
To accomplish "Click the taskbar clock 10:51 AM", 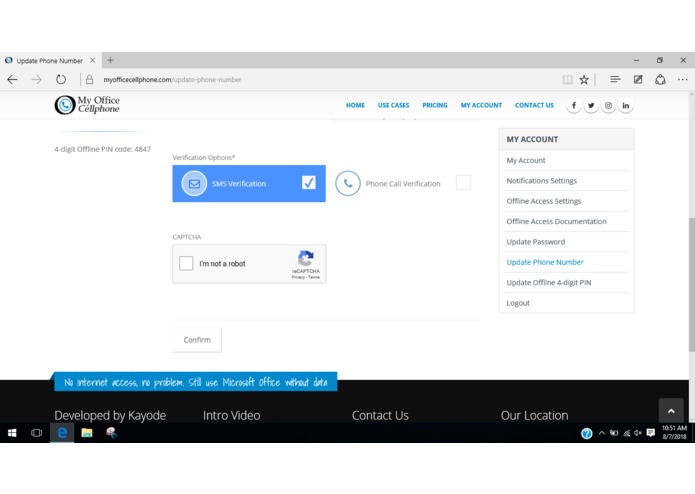I will [x=674, y=432].
